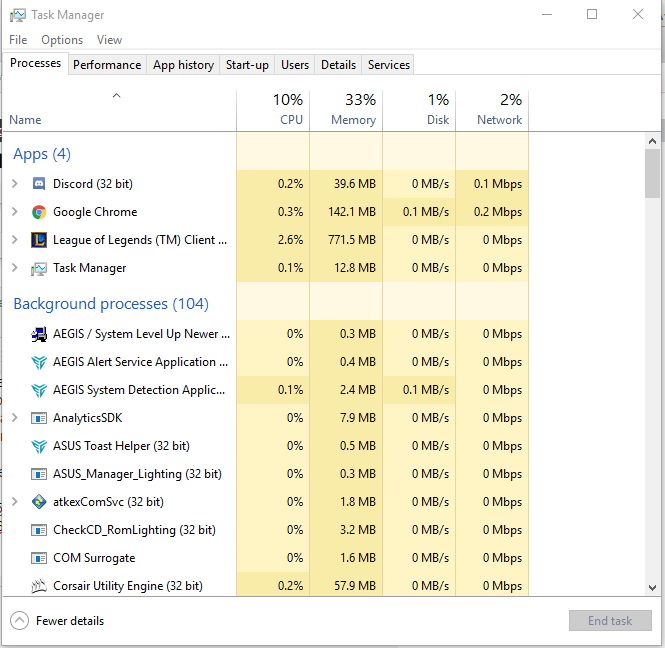Viewport: 665px width, 648px height.
Task: Select the COM Surrogate process name
Action: point(94,558)
